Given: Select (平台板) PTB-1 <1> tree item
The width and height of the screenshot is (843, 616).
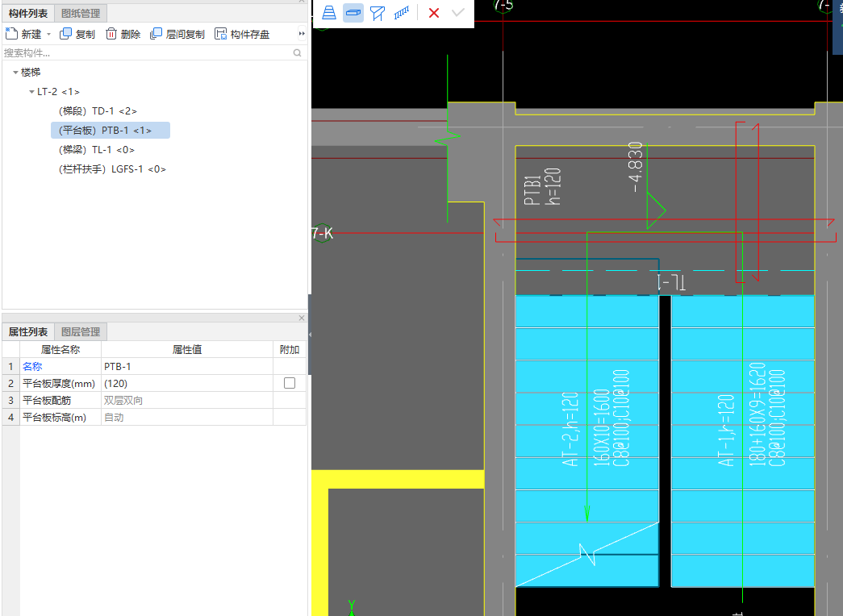Looking at the screenshot, I should coord(111,130).
